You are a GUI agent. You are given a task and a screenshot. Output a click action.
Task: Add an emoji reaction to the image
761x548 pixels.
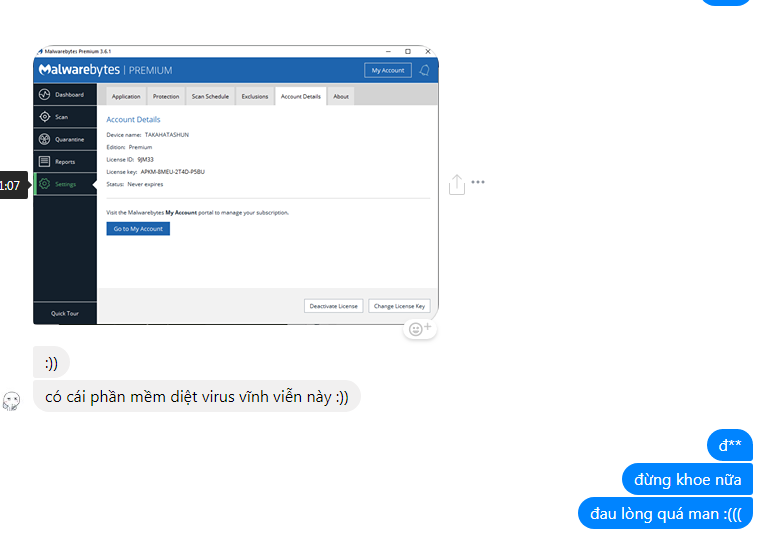(x=420, y=329)
